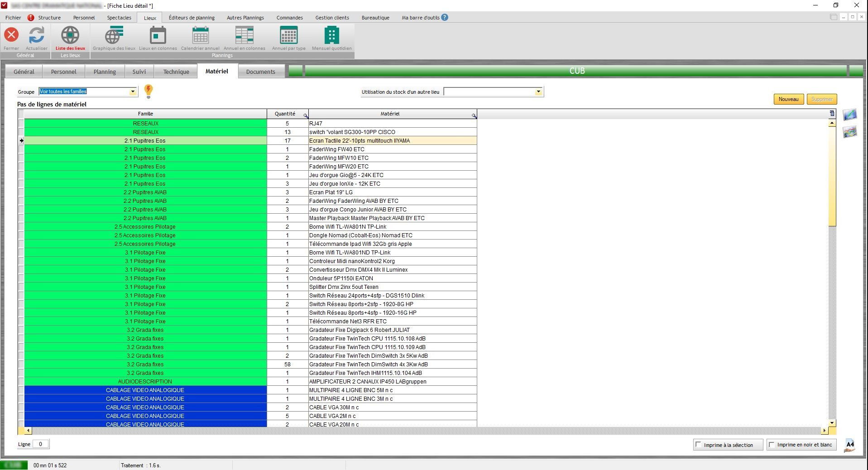The image size is (868, 470).
Task: Click the scroll down arrow of table
Action: coord(832,422)
